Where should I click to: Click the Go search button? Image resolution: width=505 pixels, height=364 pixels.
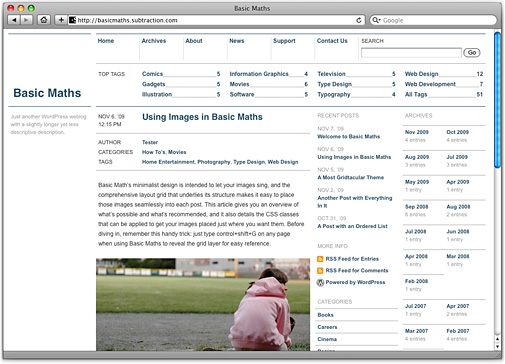pyautogui.click(x=472, y=52)
